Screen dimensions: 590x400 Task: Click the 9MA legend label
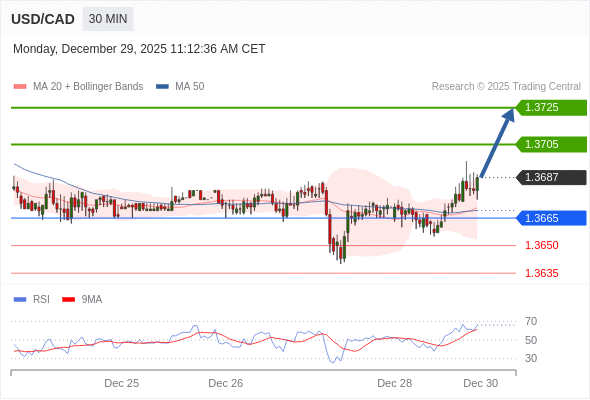pyautogui.click(x=92, y=300)
